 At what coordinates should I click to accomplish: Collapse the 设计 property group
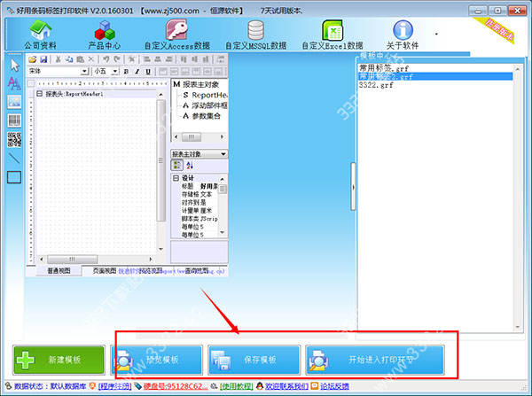click(176, 178)
